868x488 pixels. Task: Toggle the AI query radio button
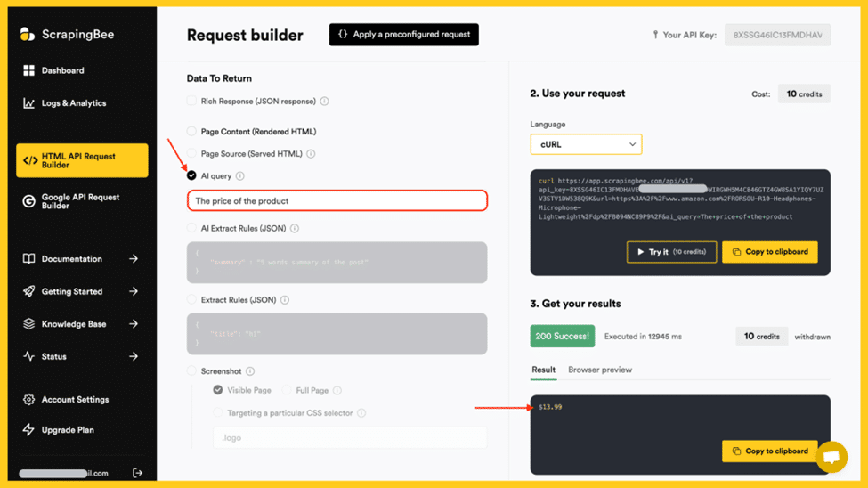(x=191, y=175)
